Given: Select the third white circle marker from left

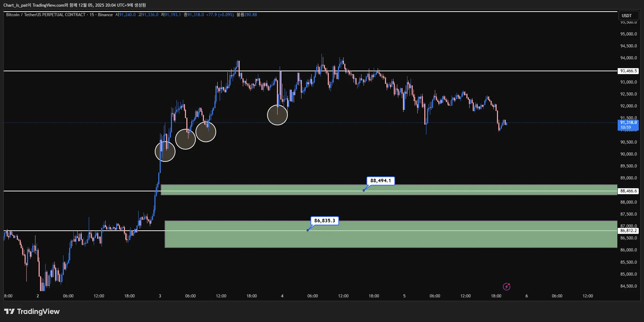Looking at the screenshot, I should pyautogui.click(x=206, y=132).
